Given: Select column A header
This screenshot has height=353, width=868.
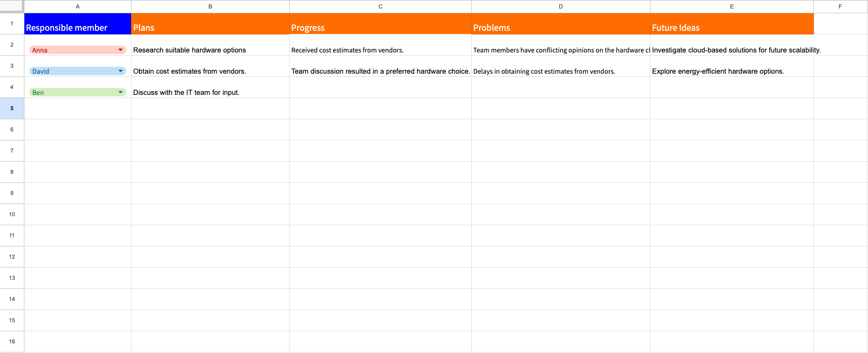Looking at the screenshot, I should (78, 6).
